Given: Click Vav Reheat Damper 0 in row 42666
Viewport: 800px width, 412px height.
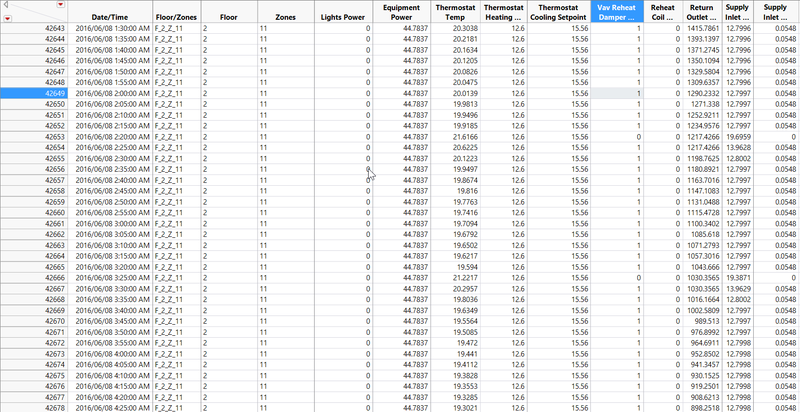Looking at the screenshot, I should point(616,278).
